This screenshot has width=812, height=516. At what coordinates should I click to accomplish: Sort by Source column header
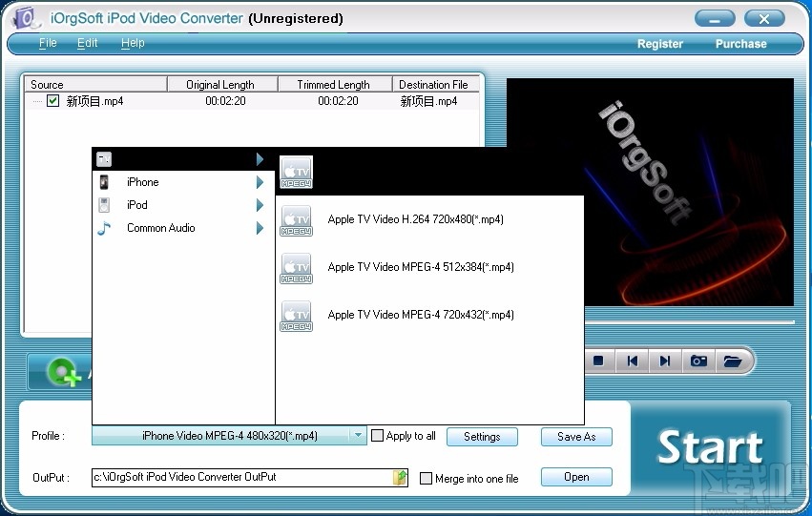(x=95, y=84)
